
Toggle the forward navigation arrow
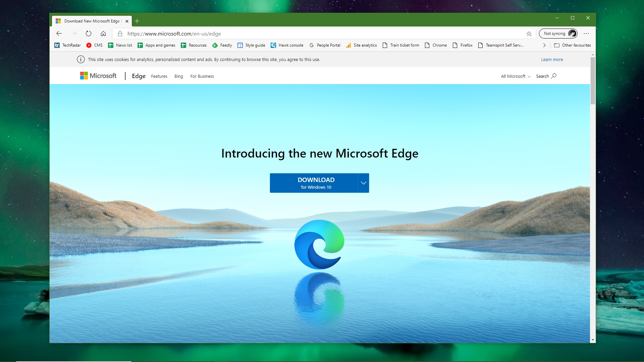(x=74, y=33)
